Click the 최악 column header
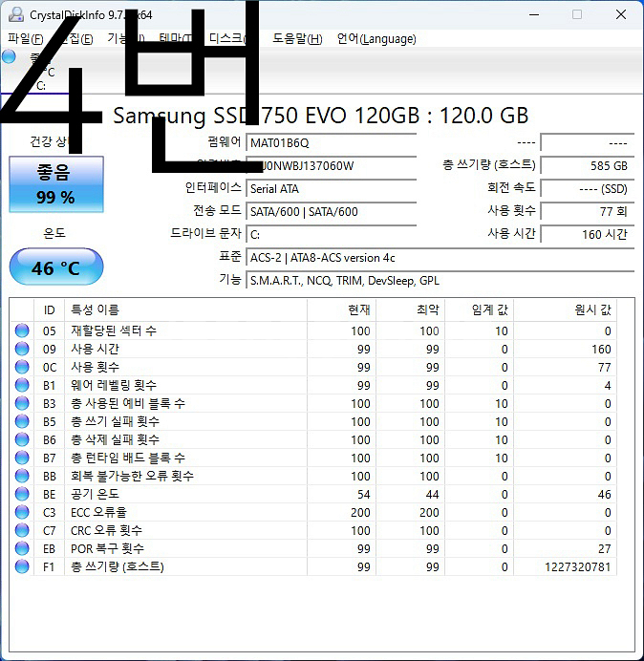644x661 pixels. [x=410, y=310]
